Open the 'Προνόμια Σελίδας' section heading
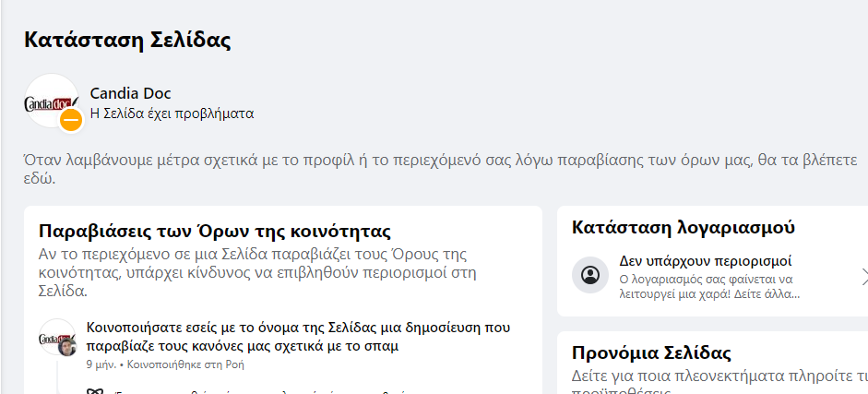 click(x=651, y=352)
